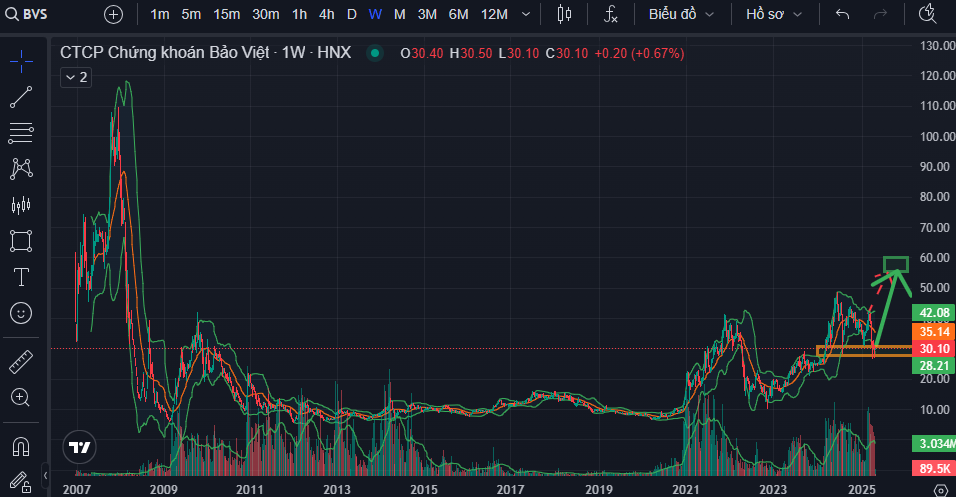Select the ruler measure tool
Screen dimensions: 956x497
(x=21, y=362)
